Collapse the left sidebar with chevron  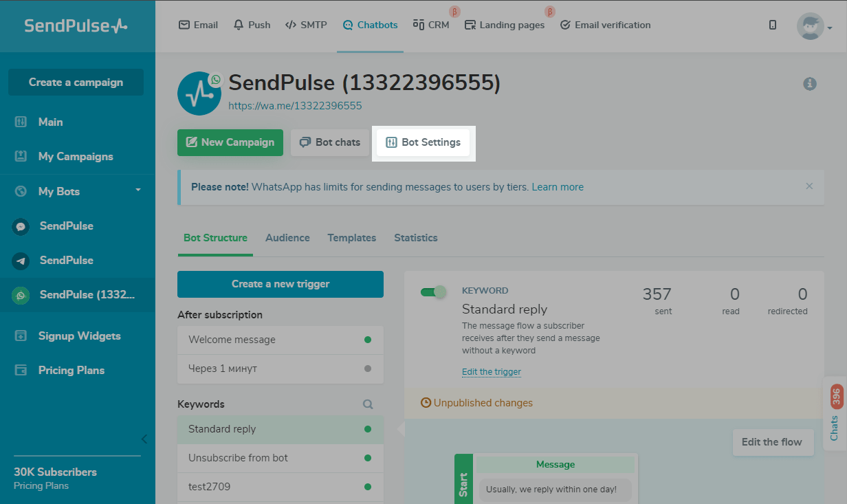(x=144, y=439)
